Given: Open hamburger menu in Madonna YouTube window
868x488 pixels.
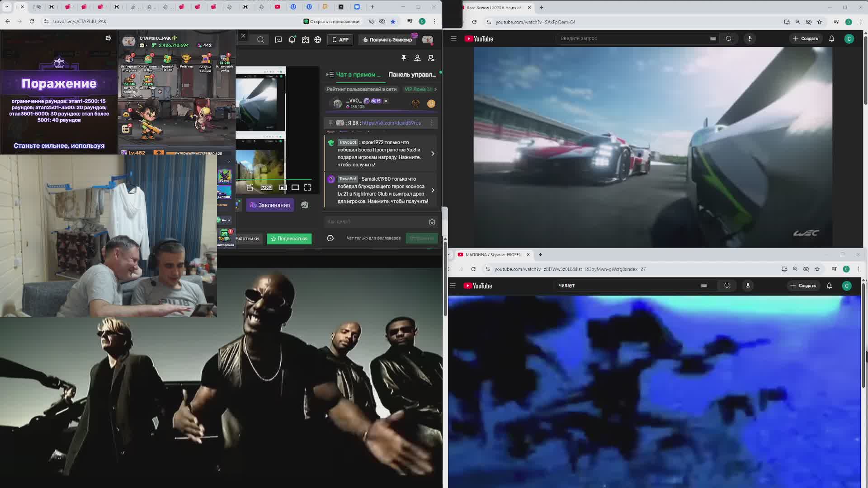Looking at the screenshot, I should pos(453,286).
